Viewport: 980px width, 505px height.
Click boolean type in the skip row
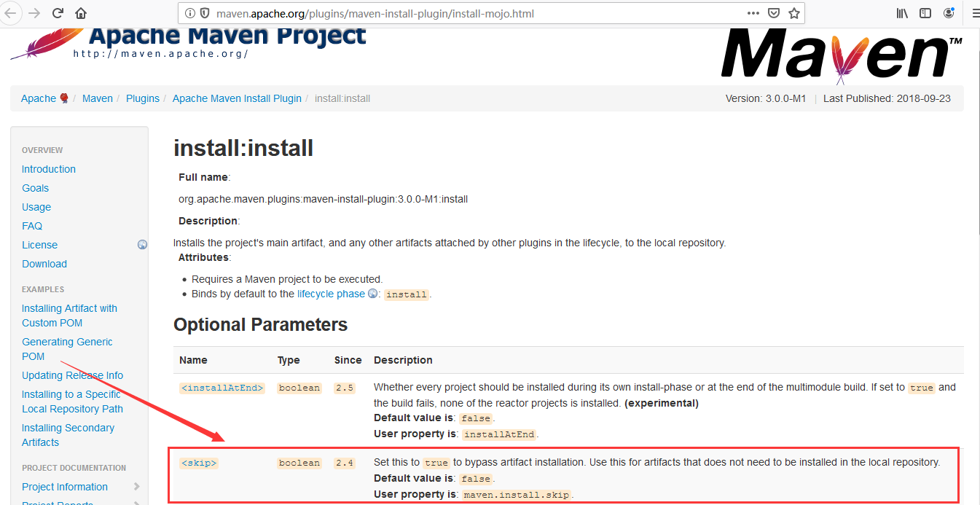pyautogui.click(x=299, y=463)
